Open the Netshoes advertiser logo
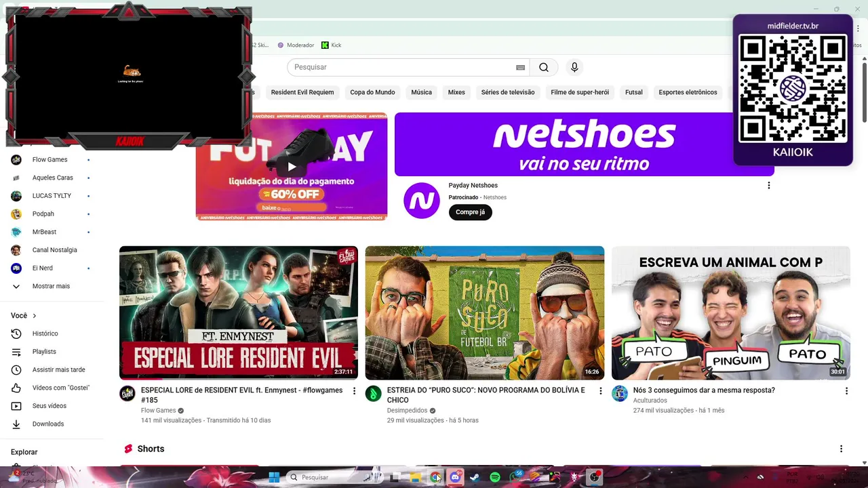Image resolution: width=868 pixels, height=488 pixels. [x=422, y=201]
